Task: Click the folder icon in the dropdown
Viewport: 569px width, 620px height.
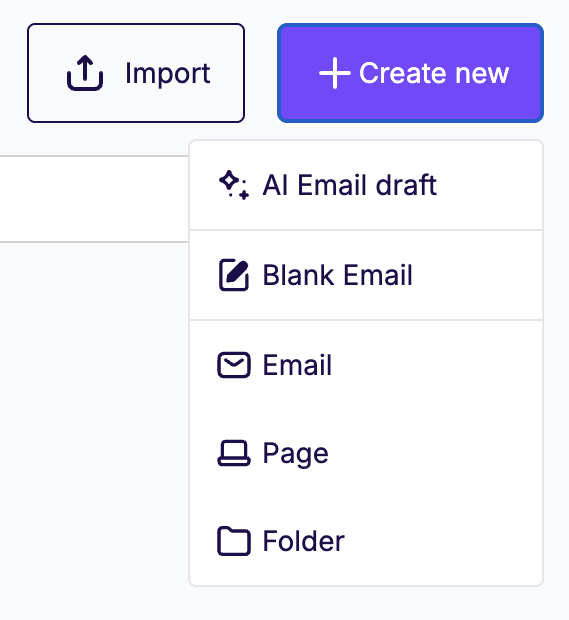Action: pos(234,541)
